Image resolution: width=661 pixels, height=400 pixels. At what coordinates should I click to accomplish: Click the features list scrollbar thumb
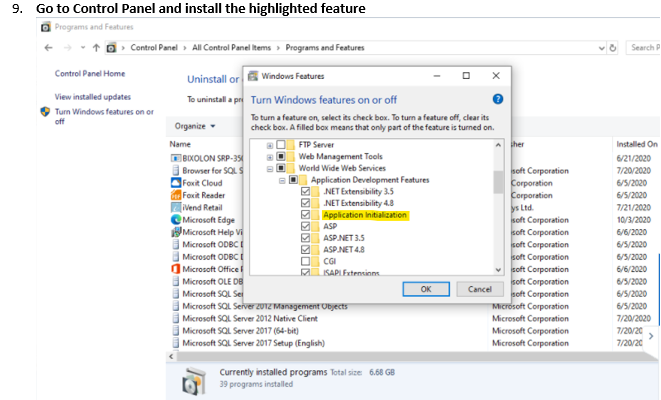(x=498, y=182)
